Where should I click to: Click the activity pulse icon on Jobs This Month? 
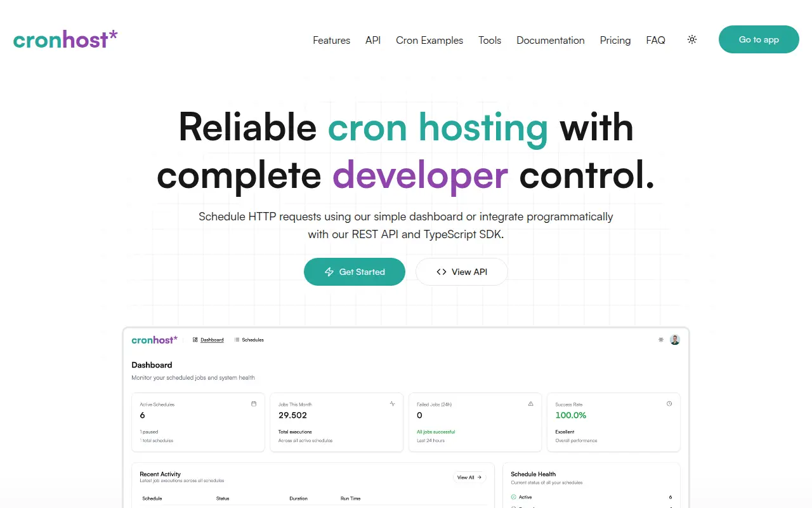tap(393, 403)
